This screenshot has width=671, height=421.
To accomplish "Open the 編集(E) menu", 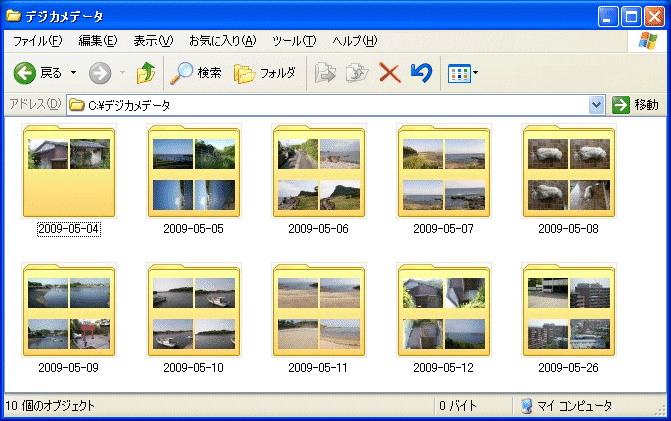I will click(x=98, y=41).
